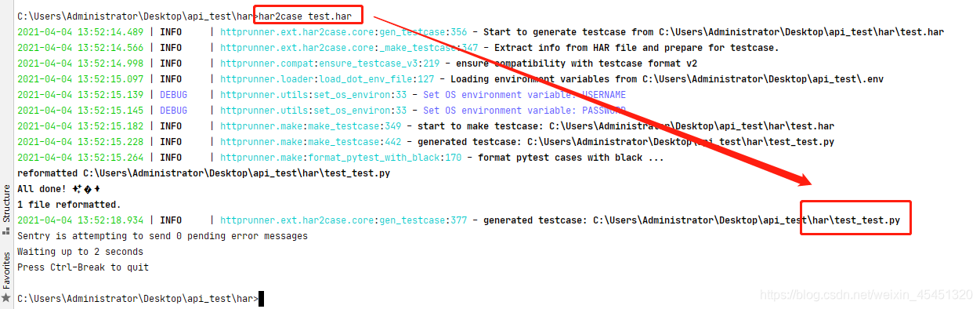Click 'httprunner.make:make_testcase:442' source text
Image resolution: width=980 pixels, height=309 pixels.
(x=311, y=142)
